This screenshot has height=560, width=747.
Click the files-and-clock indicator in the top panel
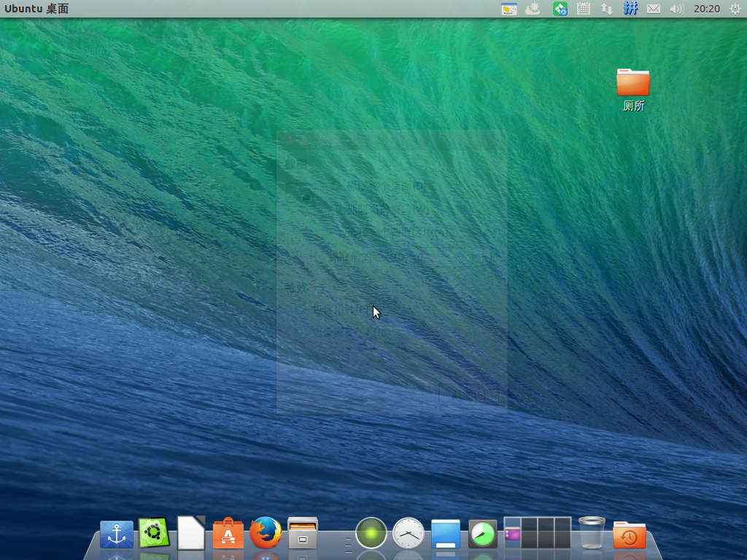tap(509, 9)
